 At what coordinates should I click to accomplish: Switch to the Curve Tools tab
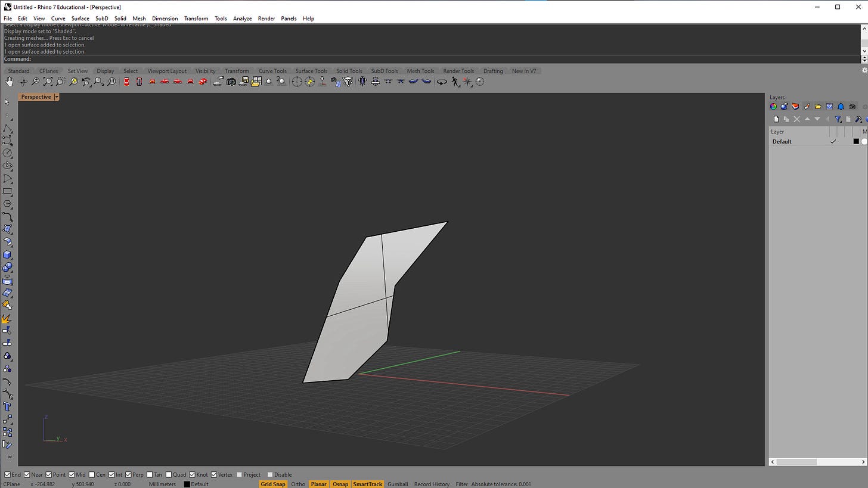point(272,71)
